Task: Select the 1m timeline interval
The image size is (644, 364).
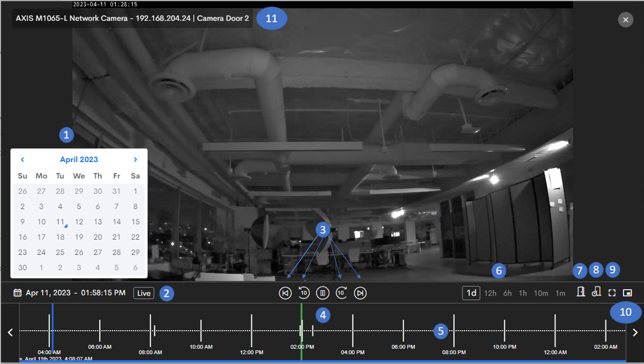Action: coord(560,293)
